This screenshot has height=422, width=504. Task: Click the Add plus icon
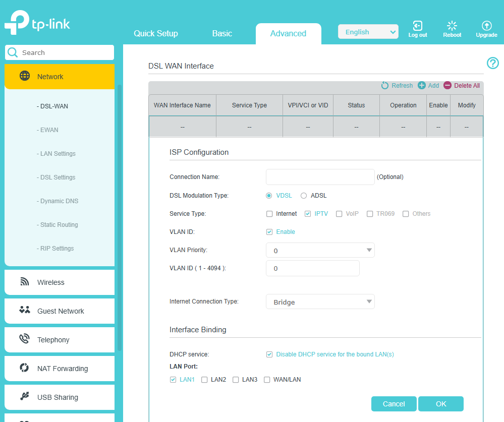pos(422,86)
